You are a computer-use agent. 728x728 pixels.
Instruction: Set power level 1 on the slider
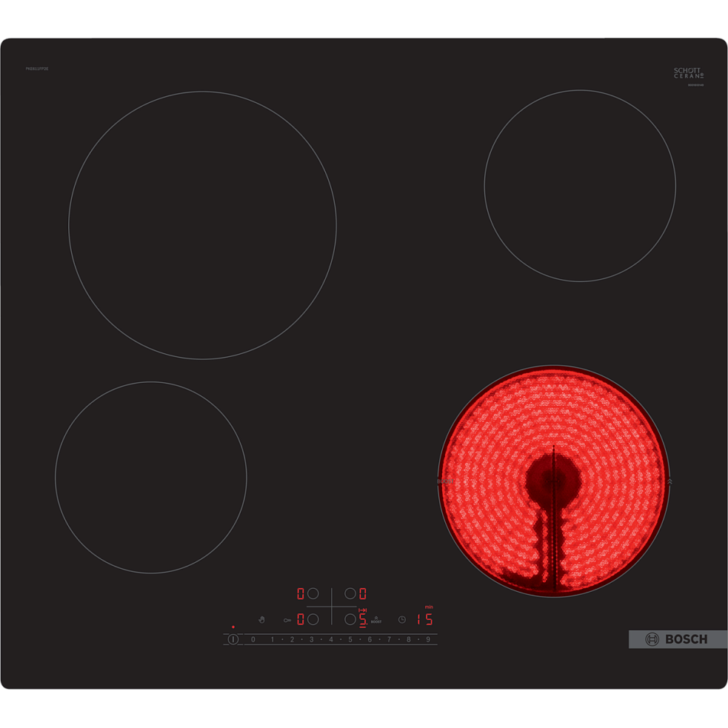coord(273,639)
